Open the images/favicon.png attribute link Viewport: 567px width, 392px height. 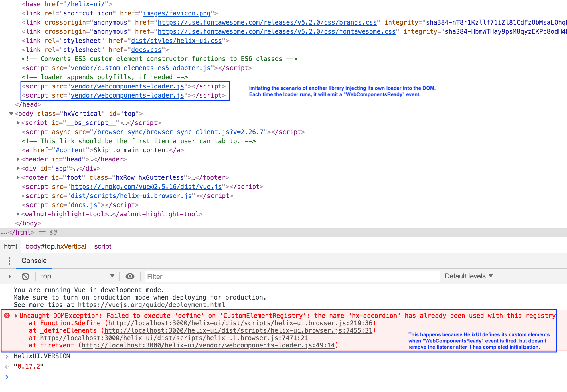(x=177, y=13)
